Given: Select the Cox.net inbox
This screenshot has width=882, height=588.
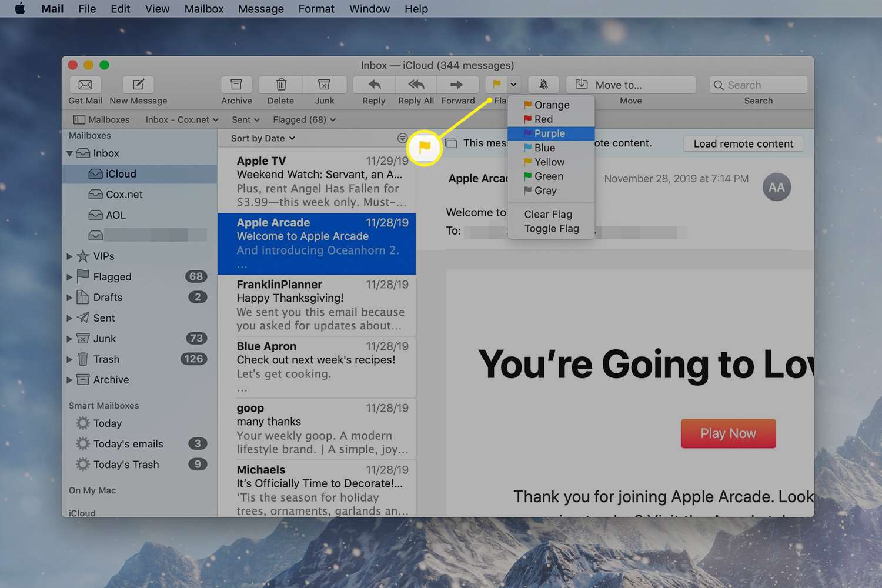Looking at the screenshot, I should tap(139, 195).
